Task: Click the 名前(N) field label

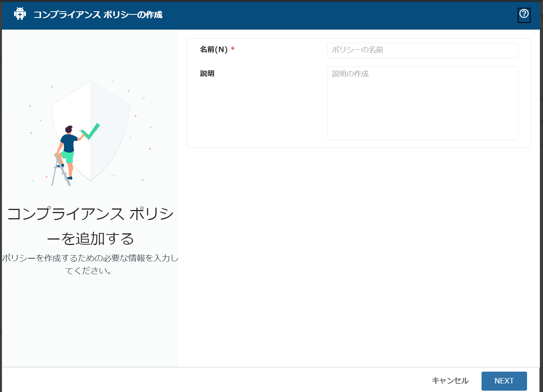Action: point(214,50)
